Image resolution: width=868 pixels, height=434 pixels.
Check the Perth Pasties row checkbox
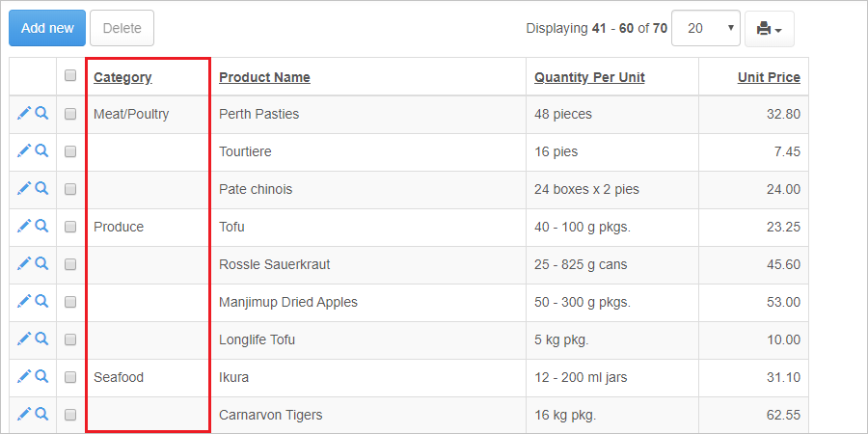pos(70,114)
